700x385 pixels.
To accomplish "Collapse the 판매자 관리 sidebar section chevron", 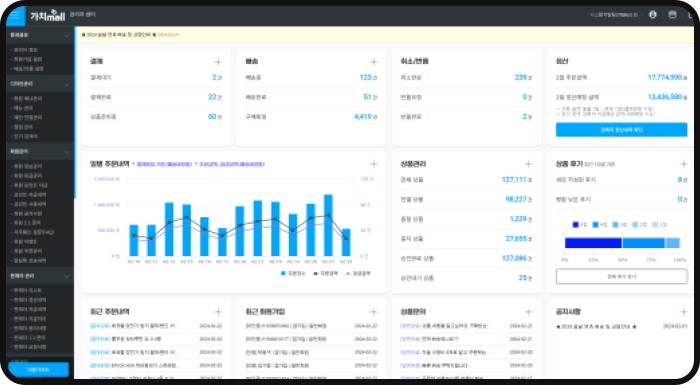I will (67, 276).
